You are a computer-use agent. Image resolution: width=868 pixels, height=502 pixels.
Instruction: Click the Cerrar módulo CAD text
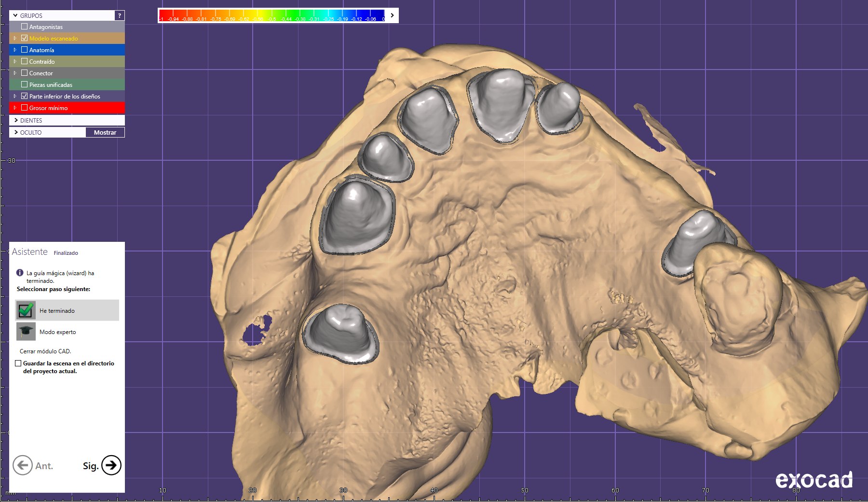click(x=45, y=351)
